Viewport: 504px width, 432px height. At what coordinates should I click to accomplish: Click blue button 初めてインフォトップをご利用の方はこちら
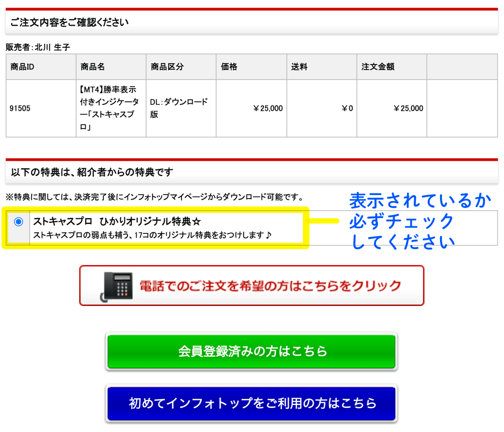251,403
